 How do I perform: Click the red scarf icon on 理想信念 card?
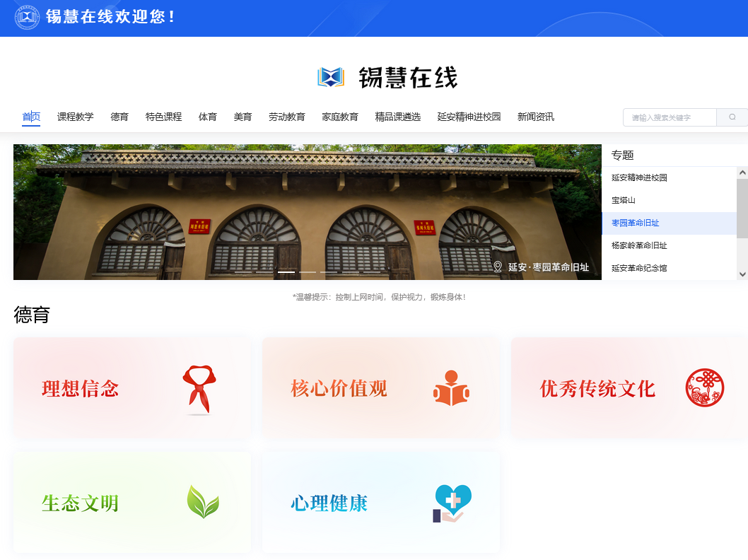199,389
